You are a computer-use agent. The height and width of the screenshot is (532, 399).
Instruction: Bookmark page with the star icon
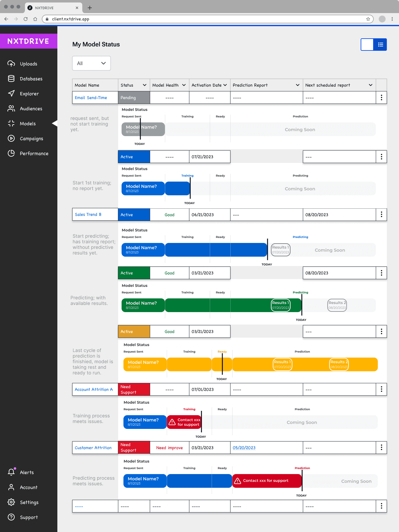[x=368, y=19]
